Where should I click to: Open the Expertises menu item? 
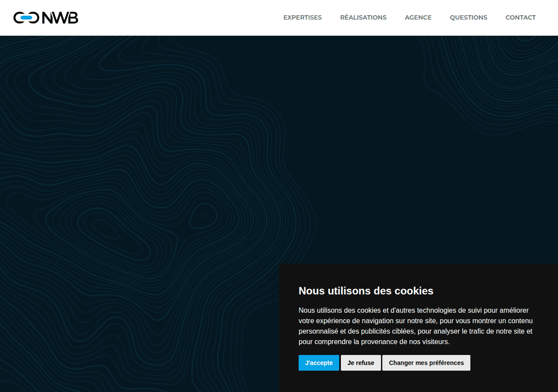(303, 17)
